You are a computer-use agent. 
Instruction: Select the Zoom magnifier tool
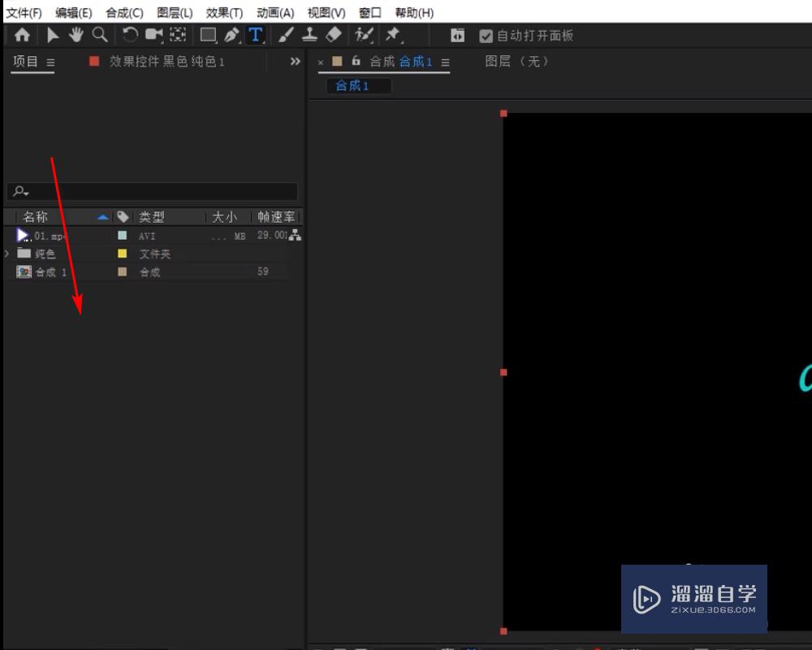pos(100,35)
